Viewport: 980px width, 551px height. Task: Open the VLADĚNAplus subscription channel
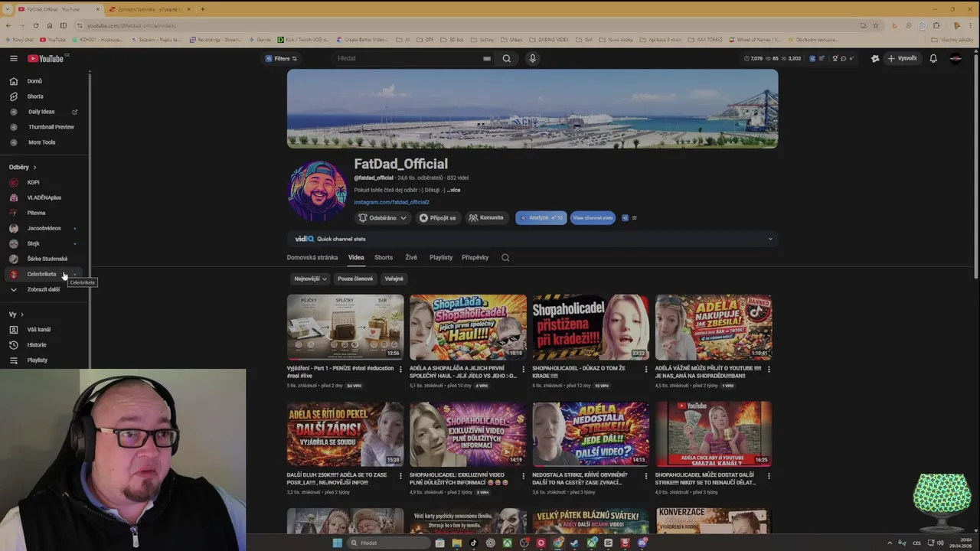(x=43, y=197)
